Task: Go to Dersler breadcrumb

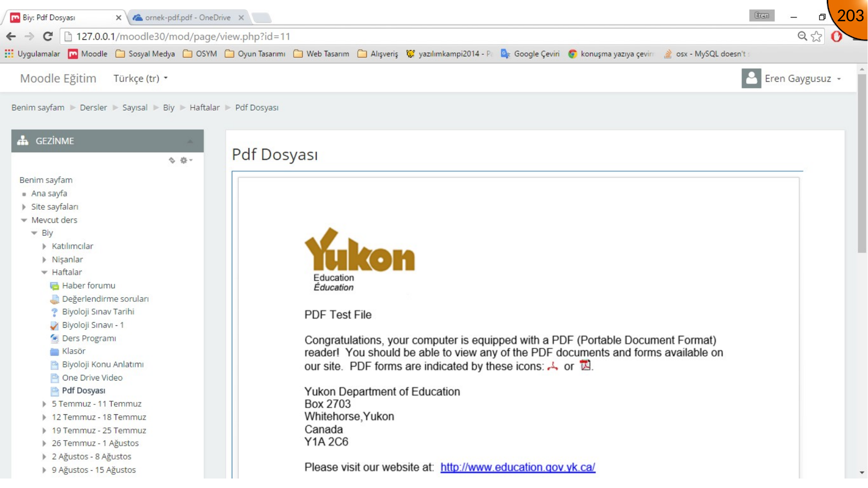Action: pos(94,108)
